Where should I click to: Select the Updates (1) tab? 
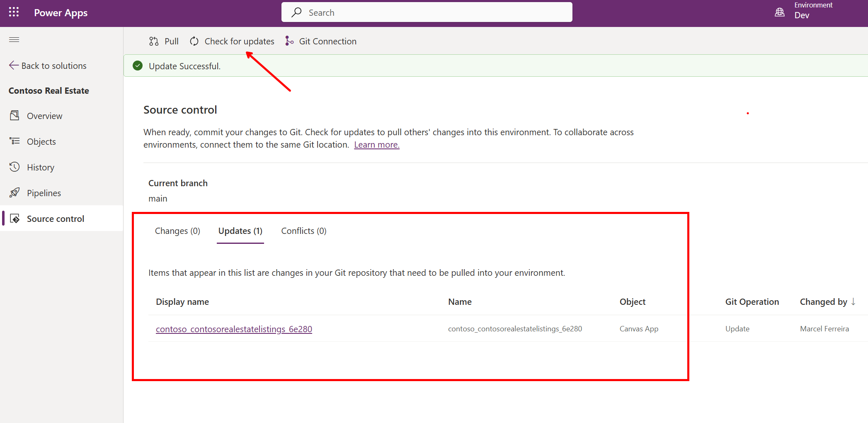pyautogui.click(x=240, y=231)
